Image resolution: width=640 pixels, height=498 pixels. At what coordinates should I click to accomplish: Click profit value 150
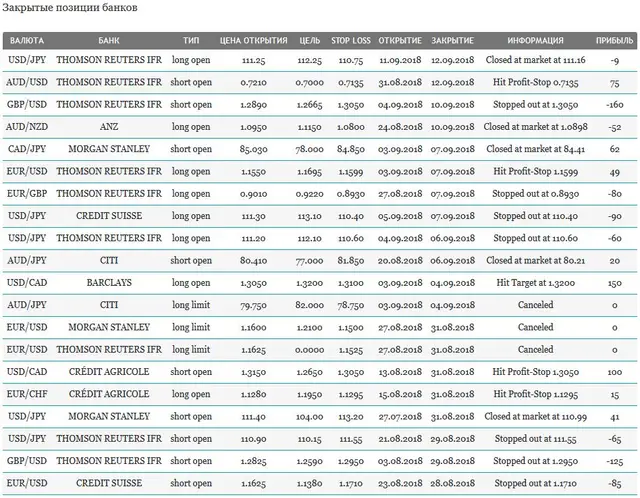(615, 283)
